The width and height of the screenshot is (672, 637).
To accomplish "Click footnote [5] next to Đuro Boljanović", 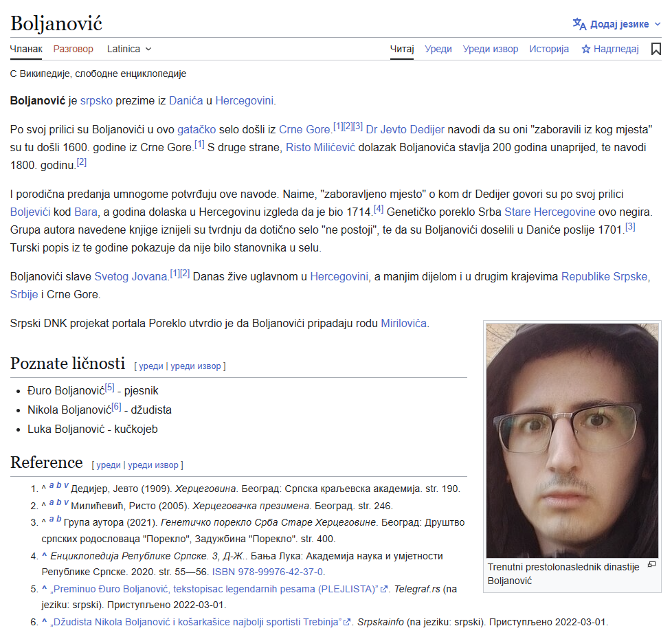I will (110, 388).
